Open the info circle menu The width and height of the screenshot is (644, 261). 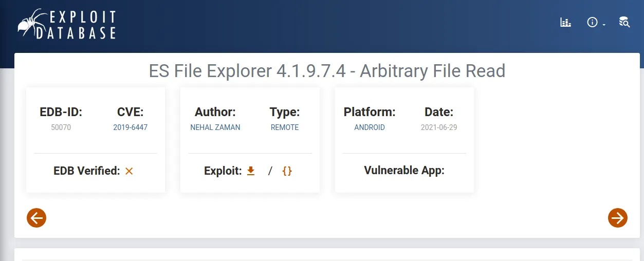(593, 22)
